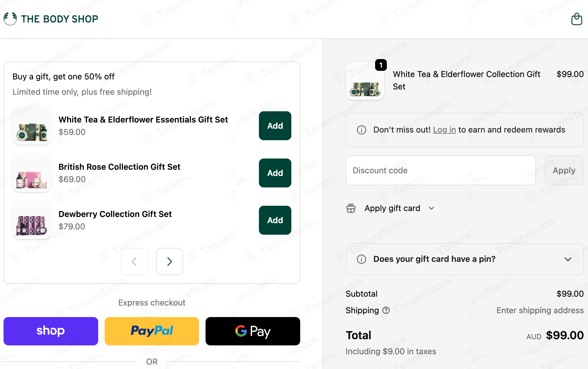This screenshot has height=369, width=588.
Task: Pay with Shop Pay express checkout
Action: [51, 331]
